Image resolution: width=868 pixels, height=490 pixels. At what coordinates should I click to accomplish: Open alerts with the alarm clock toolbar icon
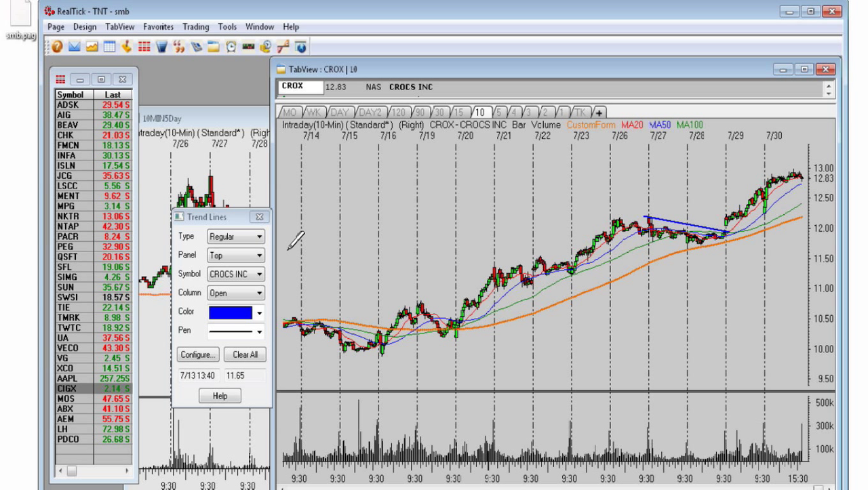(x=231, y=47)
